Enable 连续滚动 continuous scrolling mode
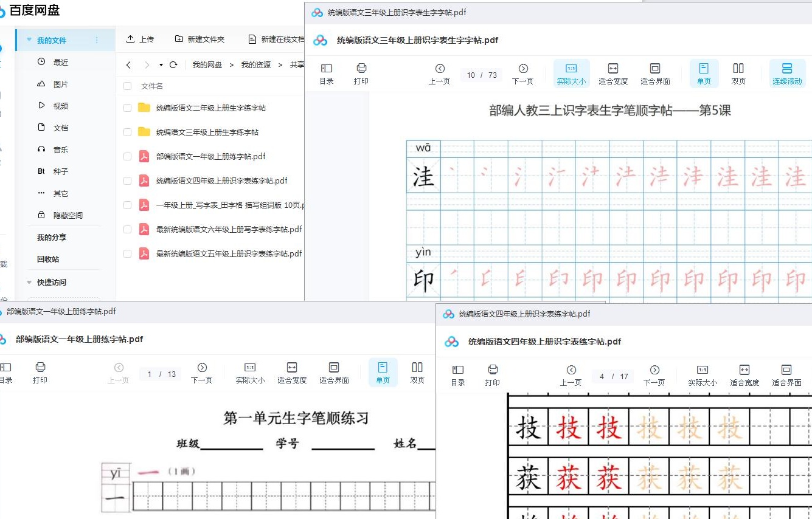 [788, 73]
